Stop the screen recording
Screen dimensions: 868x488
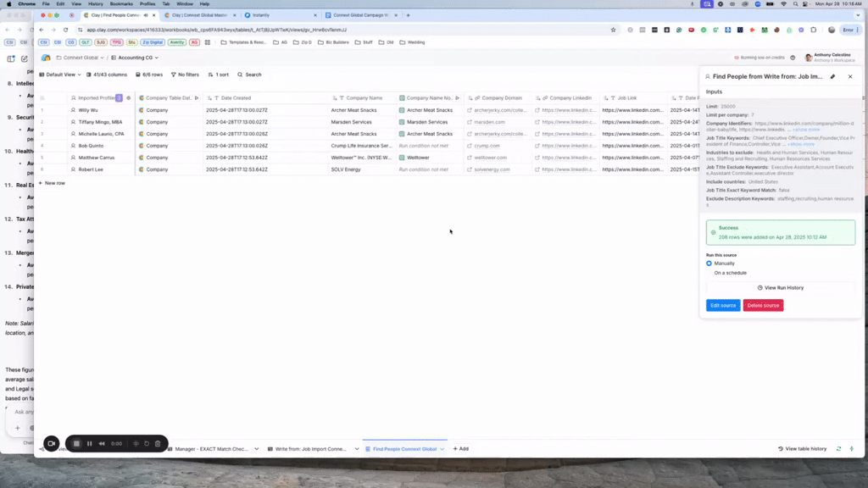pyautogui.click(x=76, y=444)
